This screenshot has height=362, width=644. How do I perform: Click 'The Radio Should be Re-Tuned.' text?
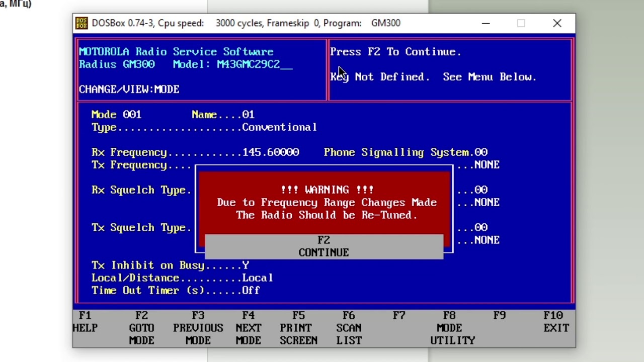[327, 215]
